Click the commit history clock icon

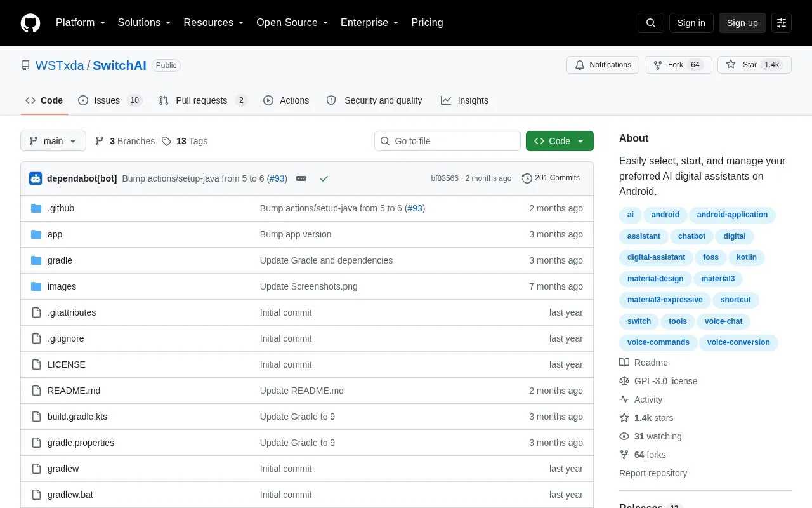(527, 178)
